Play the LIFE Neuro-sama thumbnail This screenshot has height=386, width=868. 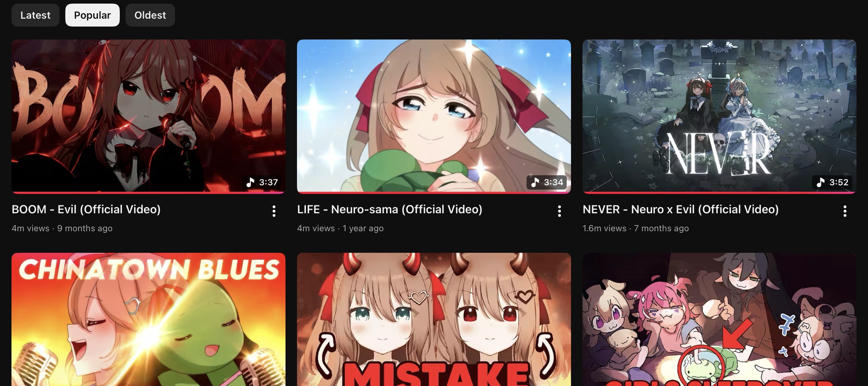[434, 116]
